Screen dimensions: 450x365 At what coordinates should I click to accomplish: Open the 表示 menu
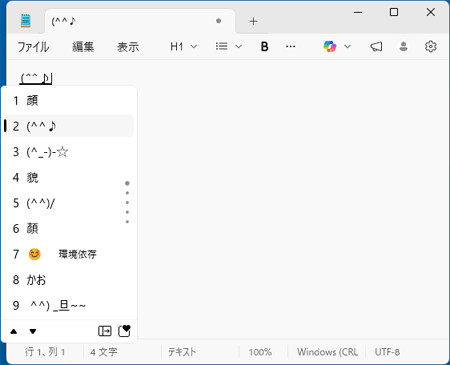coord(128,47)
